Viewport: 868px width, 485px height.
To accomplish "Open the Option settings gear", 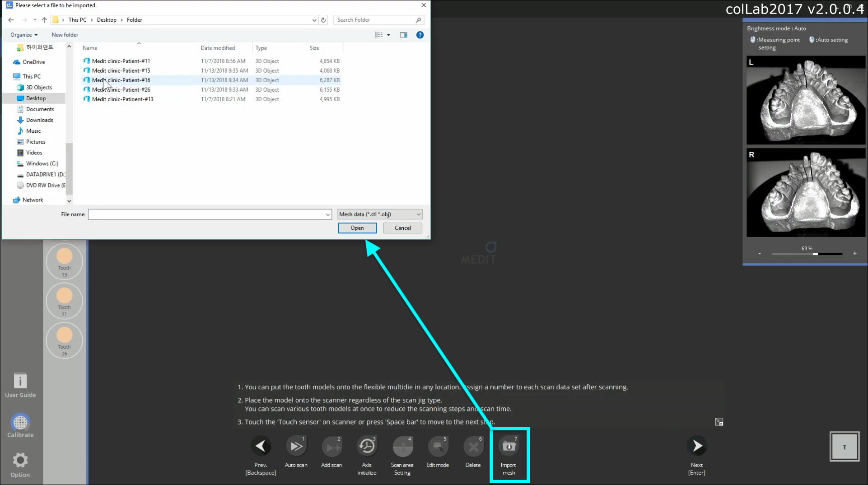I will 20,465.
